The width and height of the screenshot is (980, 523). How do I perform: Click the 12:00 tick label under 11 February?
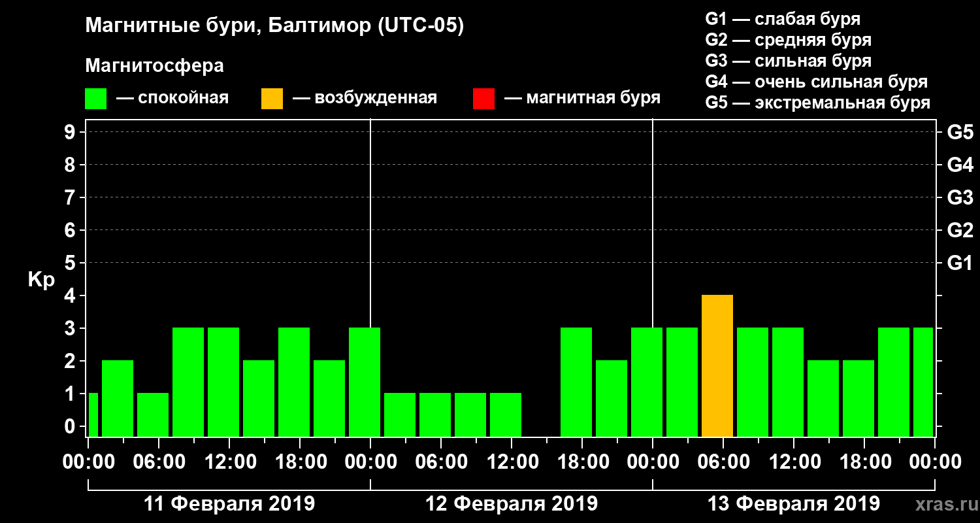coord(229,462)
